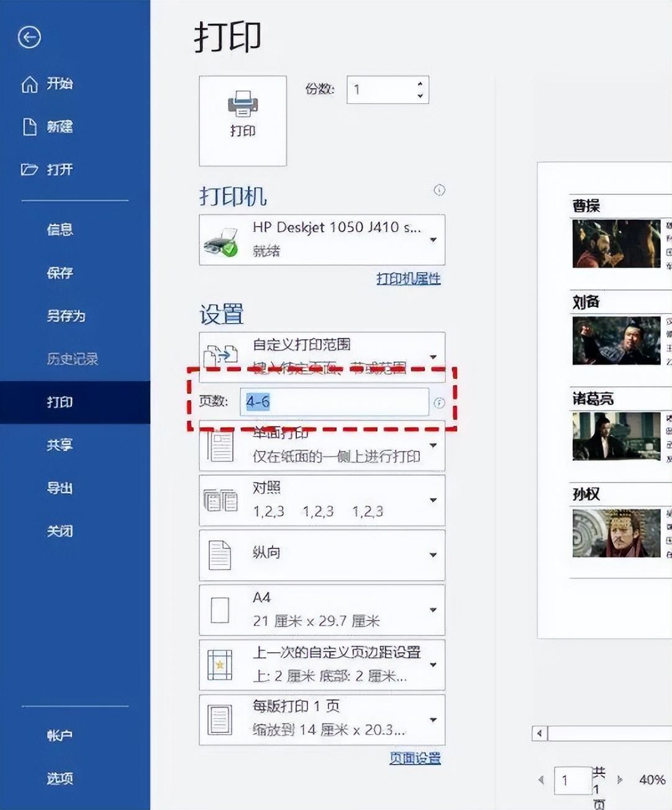The image size is (672, 810).
Task: Select 关闭 in the sidebar
Action: coord(60,531)
